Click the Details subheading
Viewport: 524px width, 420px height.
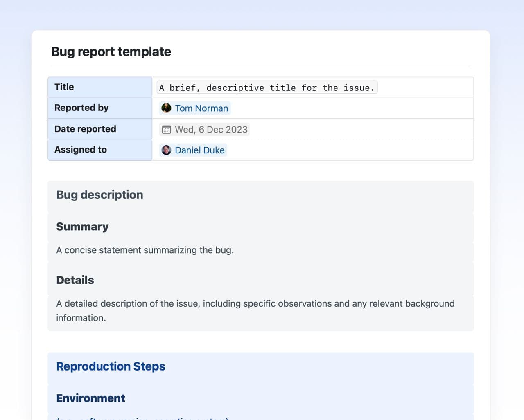(75, 280)
